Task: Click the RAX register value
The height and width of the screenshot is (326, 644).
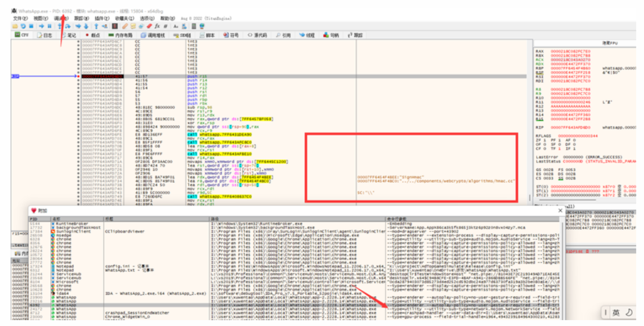Action: click(x=571, y=51)
